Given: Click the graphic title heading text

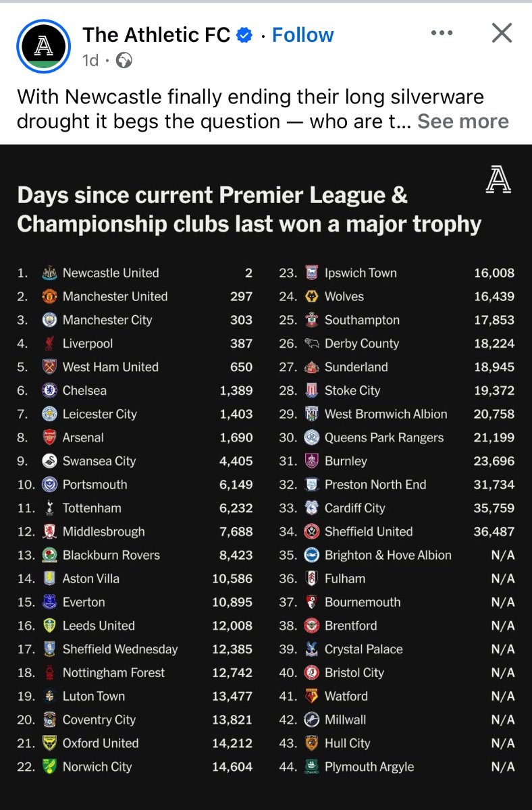Looking at the screenshot, I should pyautogui.click(x=249, y=209).
